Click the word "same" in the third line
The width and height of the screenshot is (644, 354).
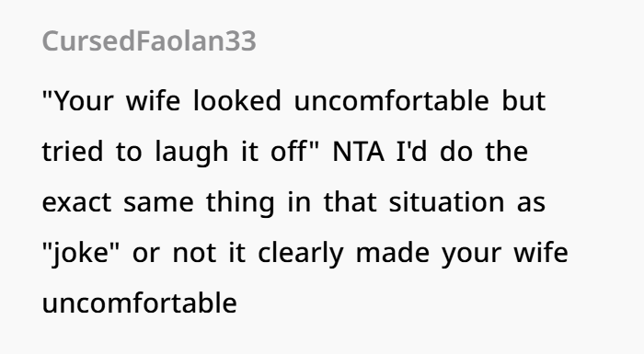(x=158, y=203)
